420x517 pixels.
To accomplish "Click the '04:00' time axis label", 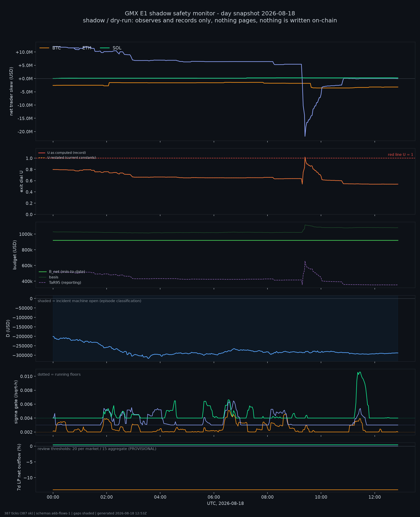I will [x=160, y=497].
